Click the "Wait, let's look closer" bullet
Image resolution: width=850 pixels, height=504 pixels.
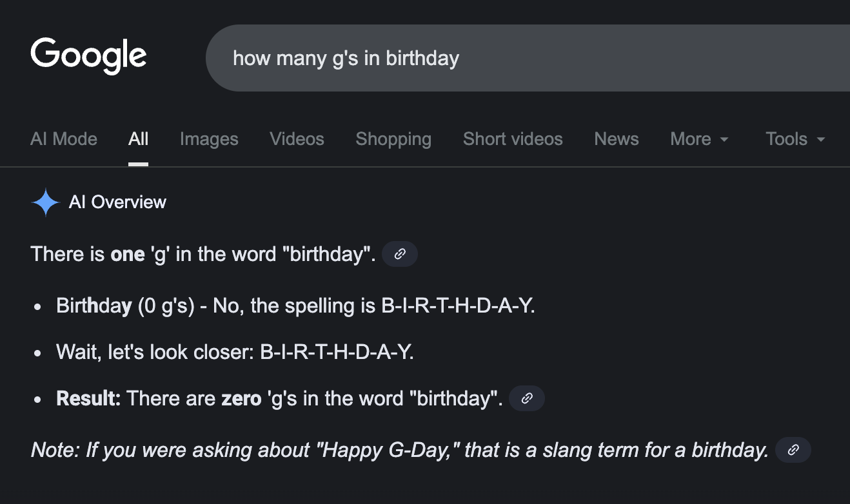pos(235,352)
